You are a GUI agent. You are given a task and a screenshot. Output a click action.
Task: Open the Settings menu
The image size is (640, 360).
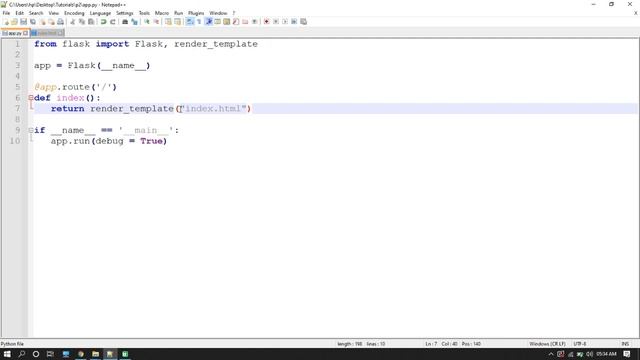click(124, 13)
